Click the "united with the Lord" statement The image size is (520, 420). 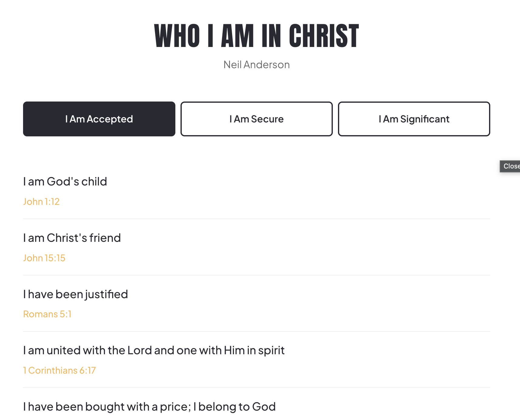point(154,350)
